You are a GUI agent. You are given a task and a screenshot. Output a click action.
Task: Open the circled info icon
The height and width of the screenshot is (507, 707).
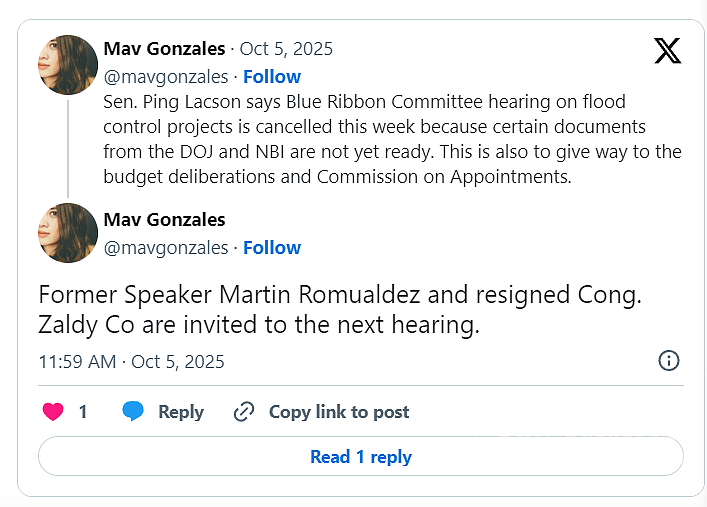click(669, 361)
